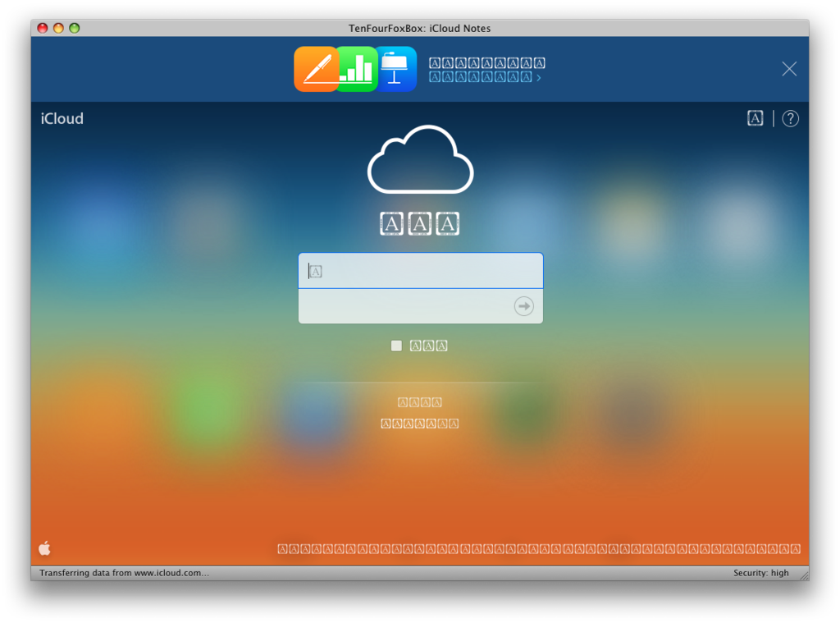
Task: Click the second link below the divider
Action: pyautogui.click(x=419, y=424)
